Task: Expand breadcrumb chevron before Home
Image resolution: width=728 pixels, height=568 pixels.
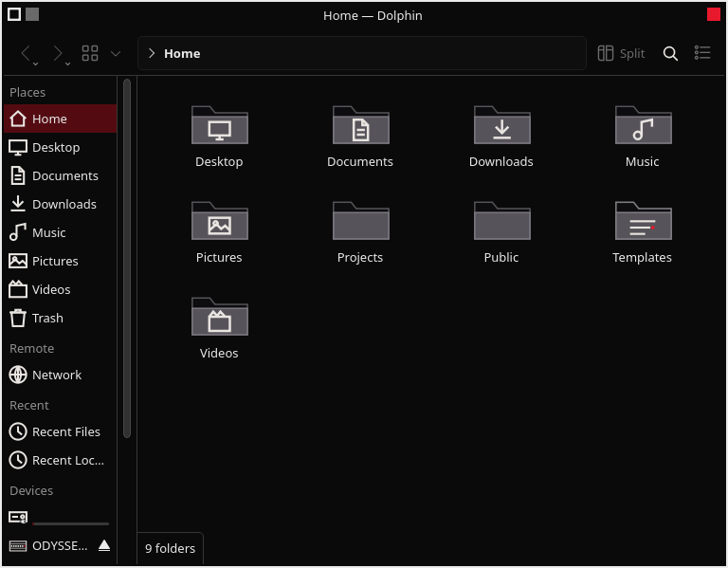Action: 152,53
